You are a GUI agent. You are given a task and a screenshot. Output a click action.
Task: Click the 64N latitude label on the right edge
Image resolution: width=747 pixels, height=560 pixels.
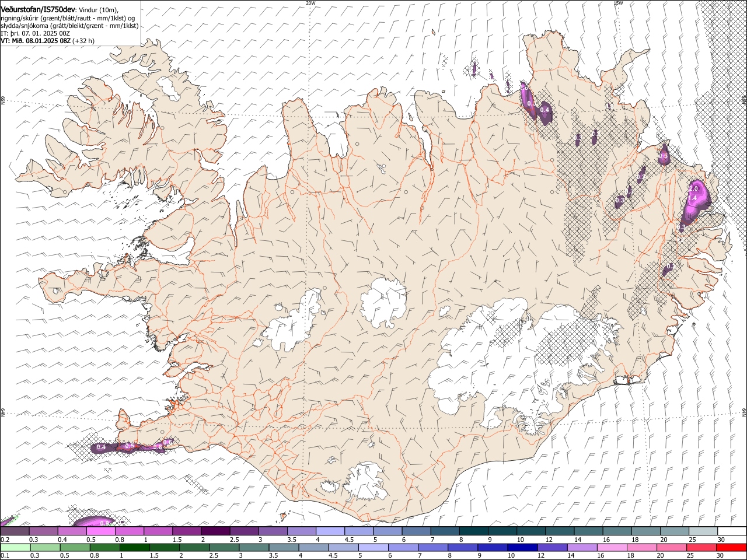tap(744, 412)
